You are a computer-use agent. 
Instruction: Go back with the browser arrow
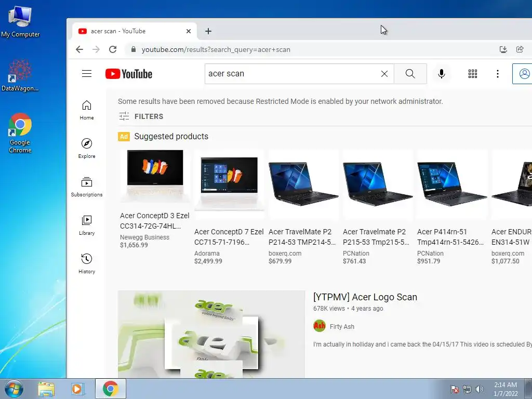point(79,49)
